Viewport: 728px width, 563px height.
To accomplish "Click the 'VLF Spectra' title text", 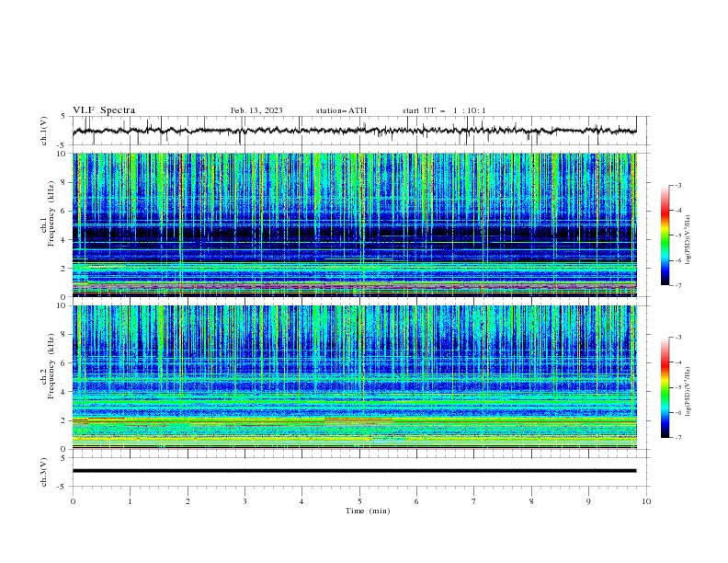I will click(x=104, y=110).
